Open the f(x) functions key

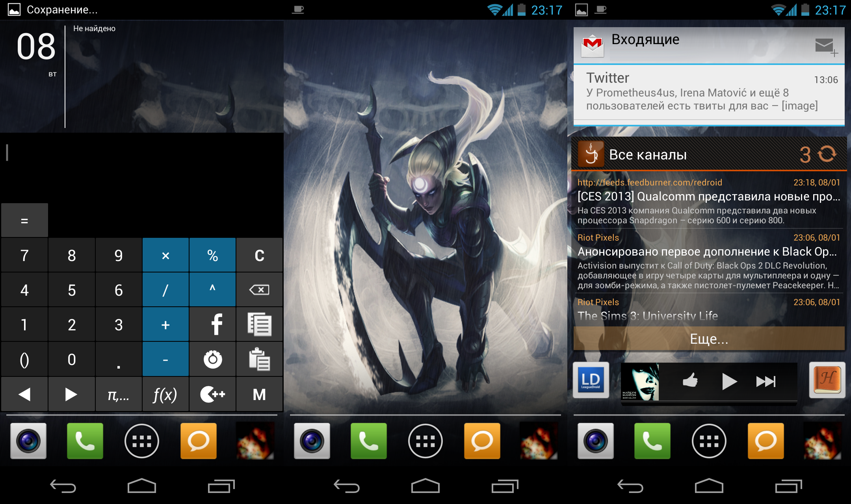point(165,394)
